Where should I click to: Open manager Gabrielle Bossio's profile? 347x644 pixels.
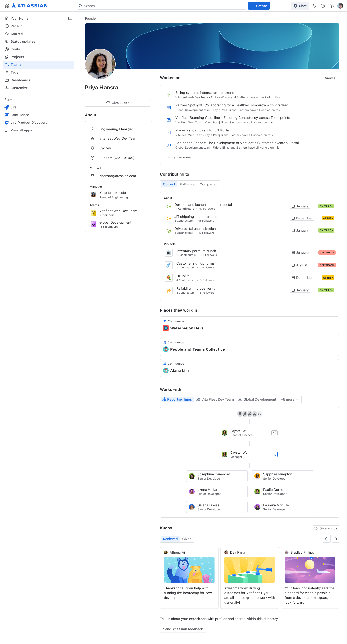click(x=109, y=195)
